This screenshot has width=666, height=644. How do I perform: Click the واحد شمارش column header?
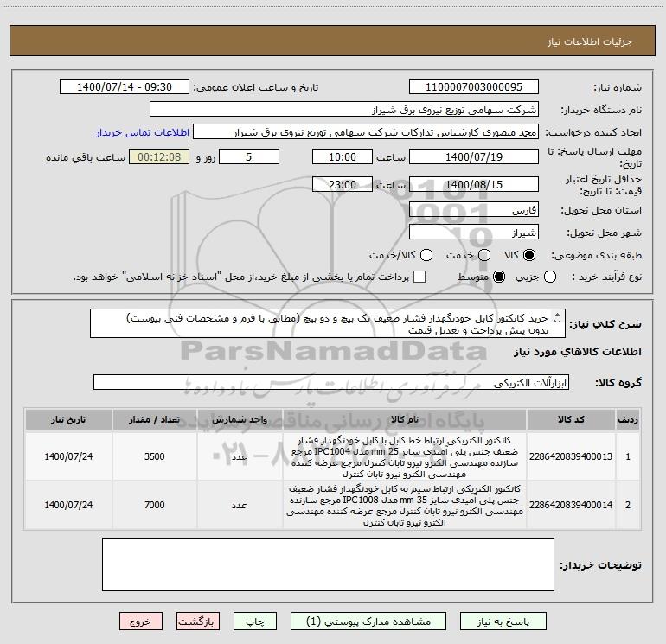point(240,420)
